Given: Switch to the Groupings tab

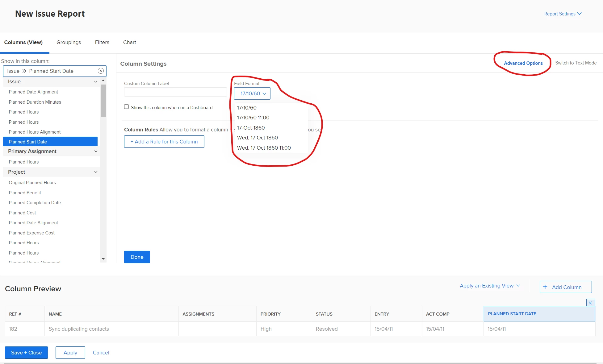Looking at the screenshot, I should 69,42.
